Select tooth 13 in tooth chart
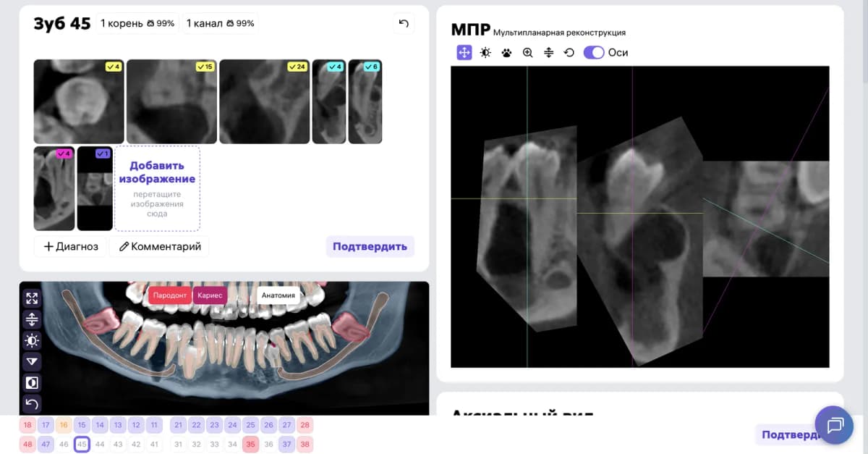This screenshot has height=454, width=868. pyautogui.click(x=118, y=425)
